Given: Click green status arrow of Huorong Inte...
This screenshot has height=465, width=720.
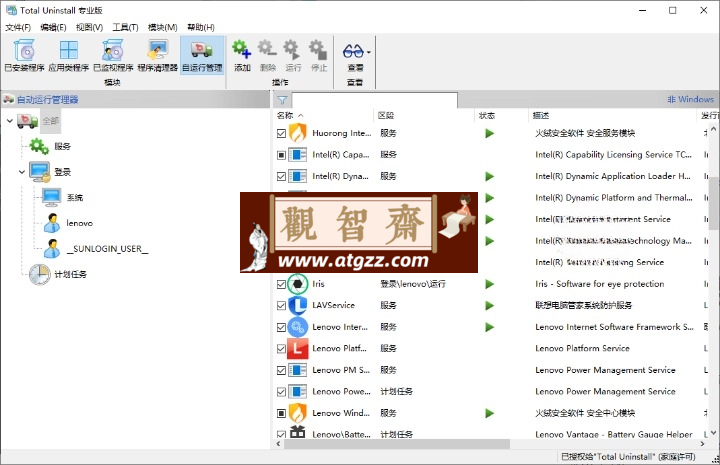Looking at the screenshot, I should pos(489,134).
